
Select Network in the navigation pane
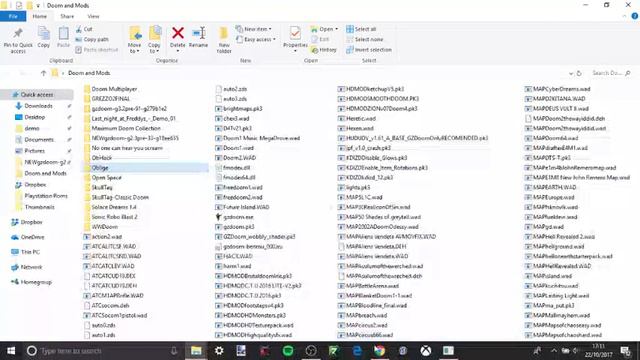pyautogui.click(x=31, y=267)
